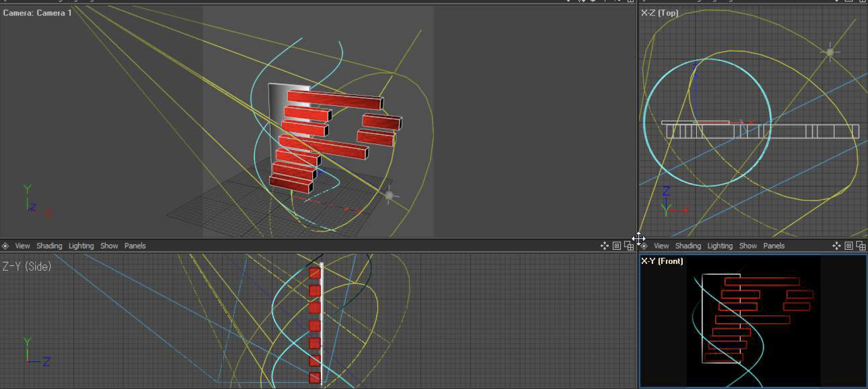Screen dimensions: 868x389
Task: Open the Lighting menu above the Front viewport
Action: 720,246
